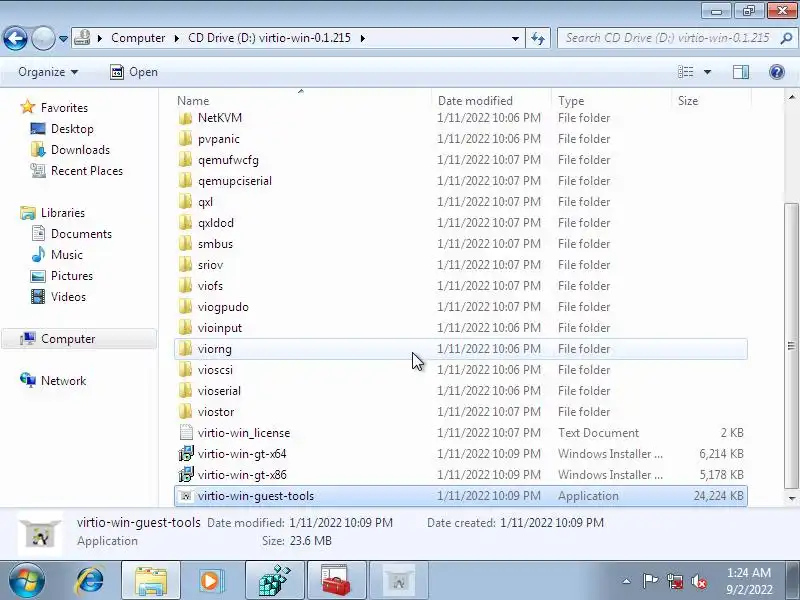Select Computer in the address breadcrumb
The image size is (800, 600).
coord(138,38)
